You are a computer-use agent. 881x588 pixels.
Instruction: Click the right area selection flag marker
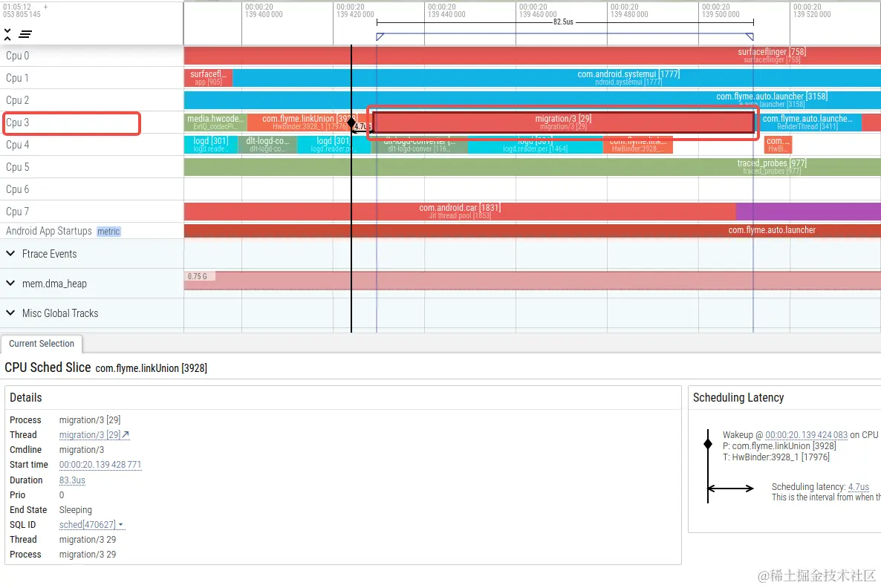(x=750, y=37)
